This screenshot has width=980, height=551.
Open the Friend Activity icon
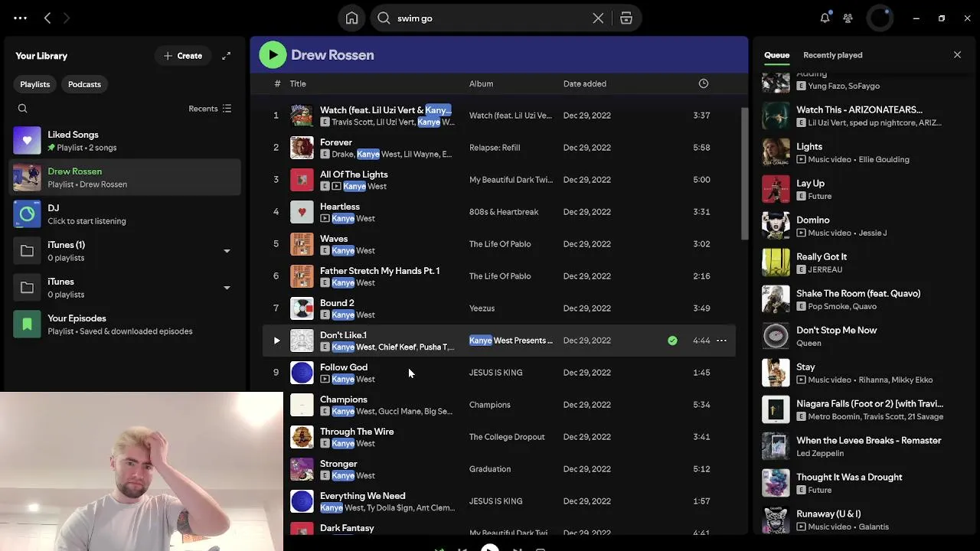point(848,18)
